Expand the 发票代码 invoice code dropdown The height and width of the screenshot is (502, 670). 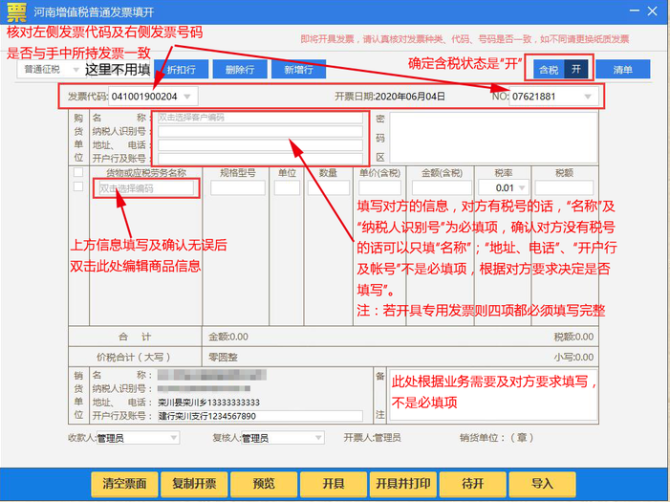187,97
